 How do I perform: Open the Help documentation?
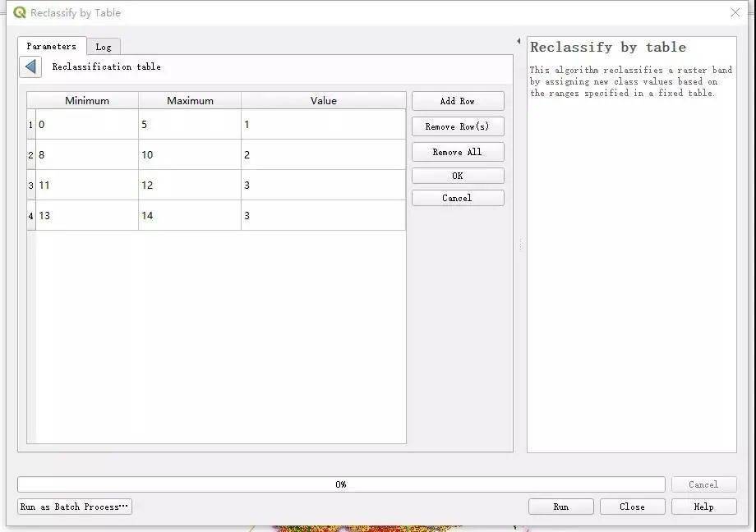tap(703, 506)
